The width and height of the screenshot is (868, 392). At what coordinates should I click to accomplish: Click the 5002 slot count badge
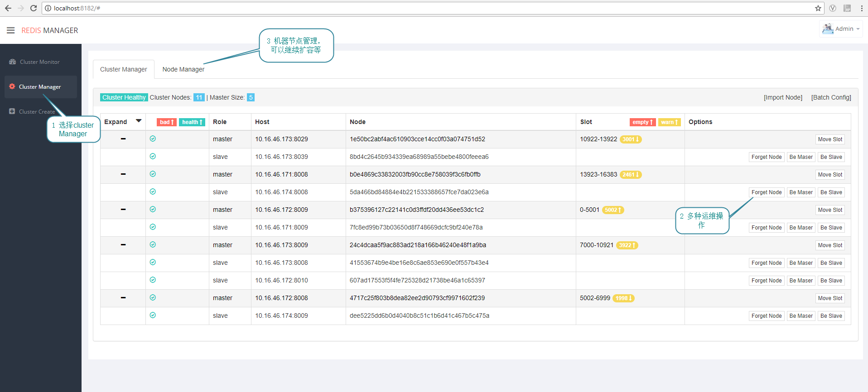coord(613,210)
